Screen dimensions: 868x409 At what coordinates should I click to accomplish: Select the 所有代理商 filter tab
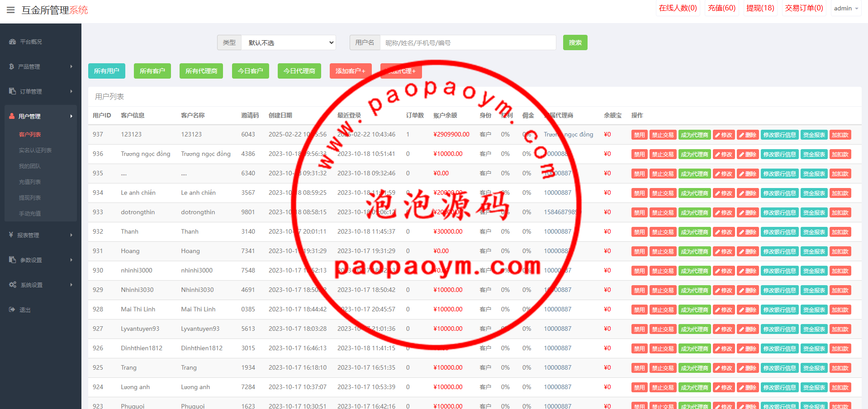coord(201,71)
